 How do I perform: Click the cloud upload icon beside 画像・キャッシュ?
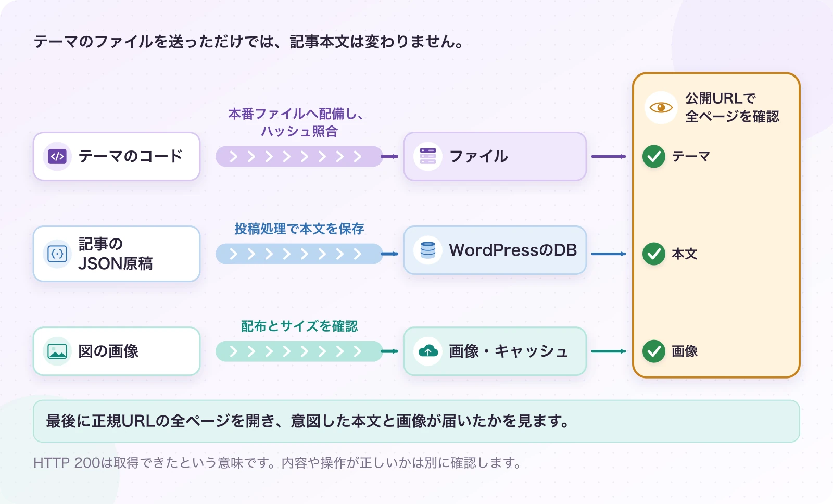[x=428, y=351]
